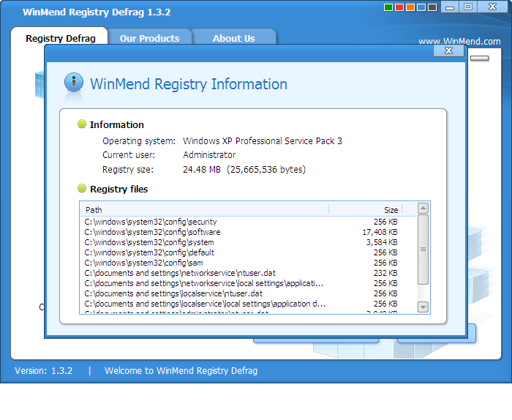Pick the dark gray theme color swatch
Screen dimensions: 512x420
tap(432, 7)
